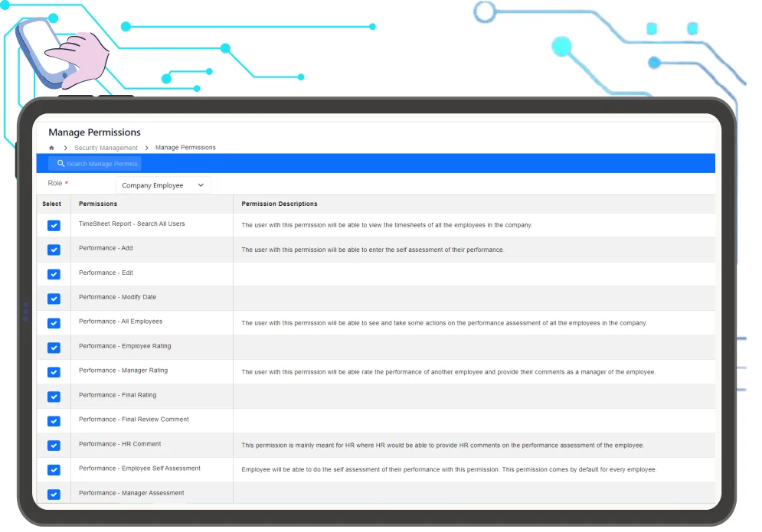Click Manage Permissions breadcrumb item
The height and width of the screenshot is (532, 762).
[x=185, y=148]
